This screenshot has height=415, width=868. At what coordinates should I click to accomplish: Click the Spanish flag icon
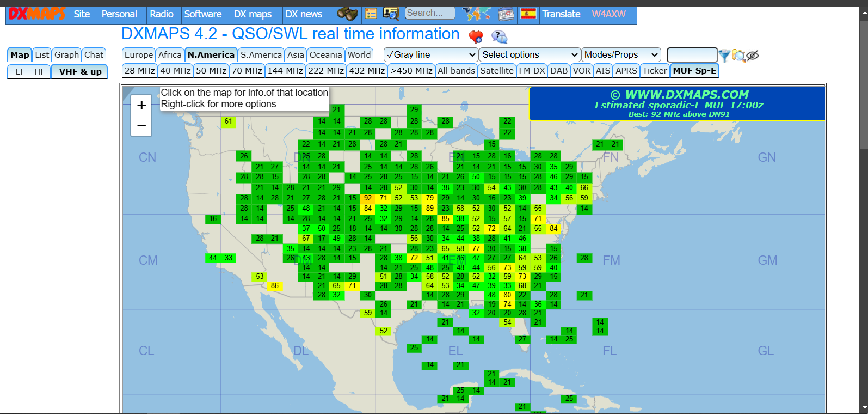tap(528, 14)
